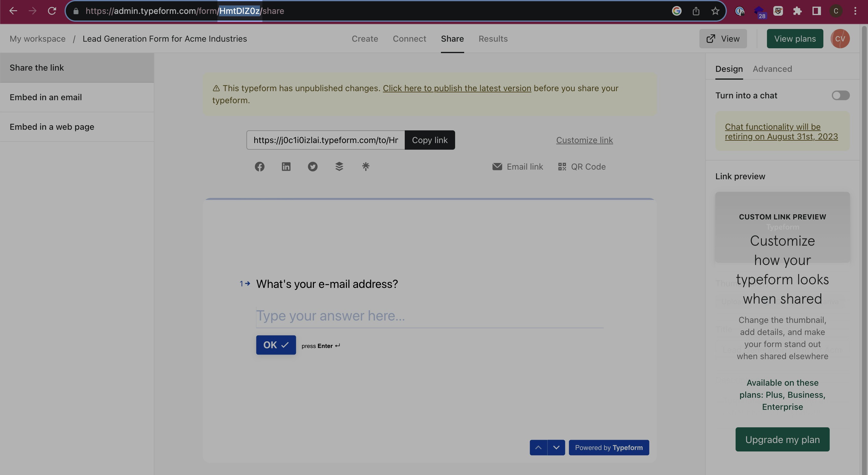Image resolution: width=868 pixels, height=475 pixels.
Task: Open Chrome profile avatar C
Action: [836, 11]
